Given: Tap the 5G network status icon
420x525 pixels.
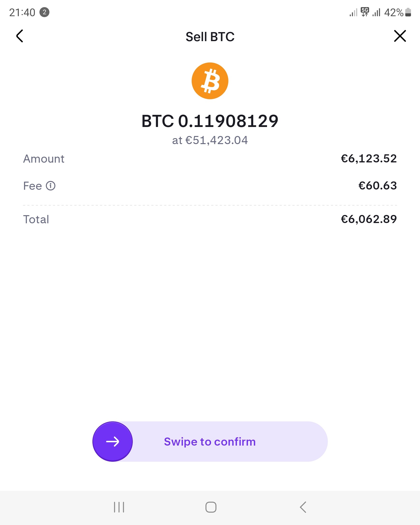Looking at the screenshot, I should coord(365,12).
